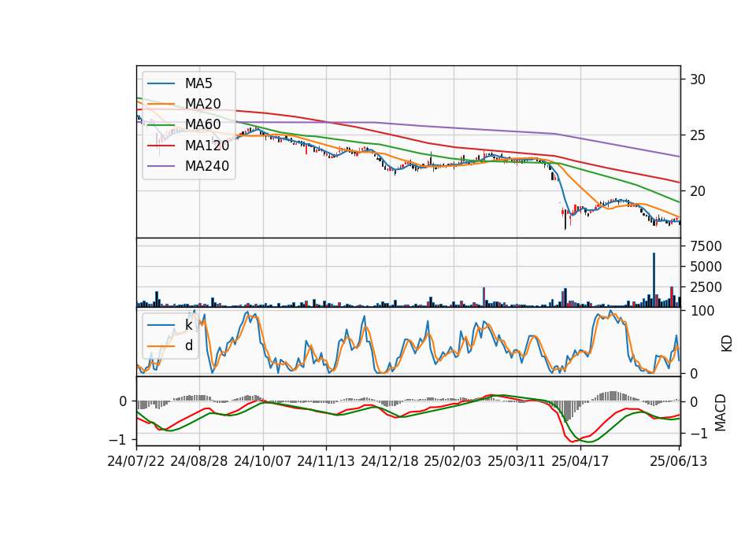Click the MACD left axis value −1
This screenshot has width=756, height=543.
[117, 439]
